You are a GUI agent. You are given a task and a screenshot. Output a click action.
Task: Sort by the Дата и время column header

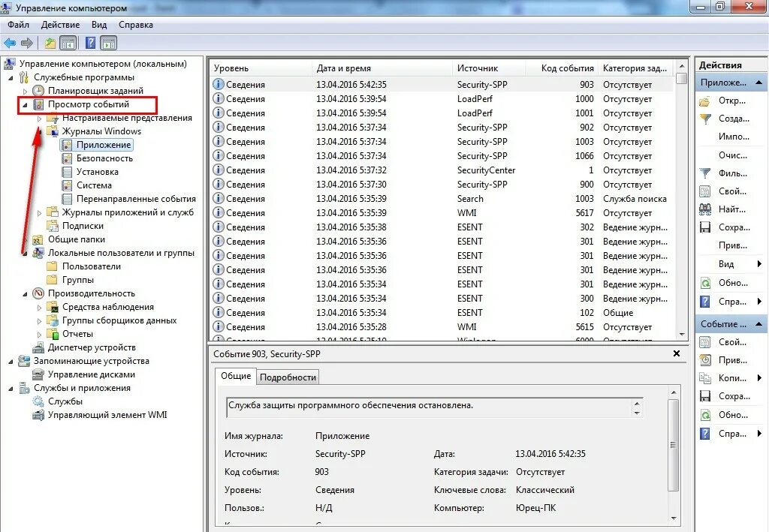pos(382,68)
